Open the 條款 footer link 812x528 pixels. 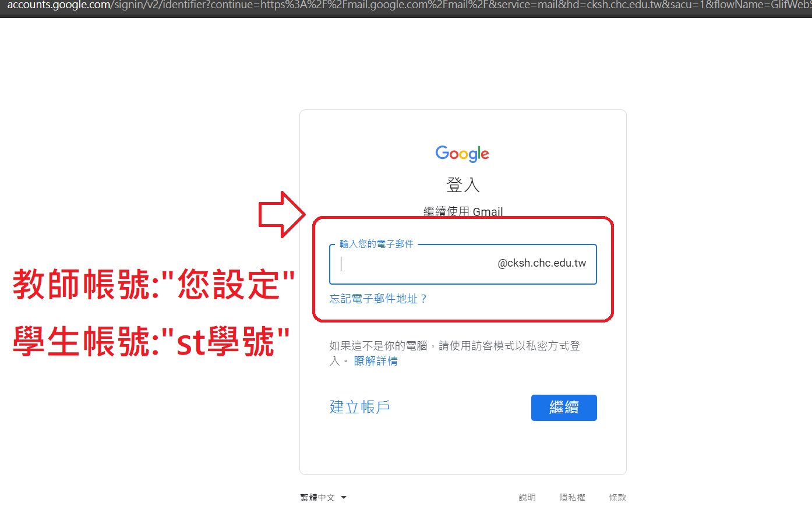(x=617, y=498)
